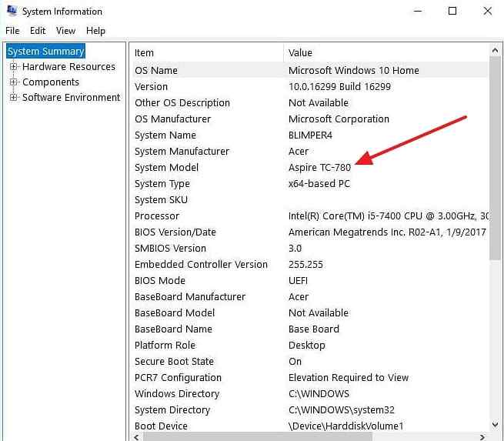
Task: Select the OS Manufacturer row
Action: point(310,119)
